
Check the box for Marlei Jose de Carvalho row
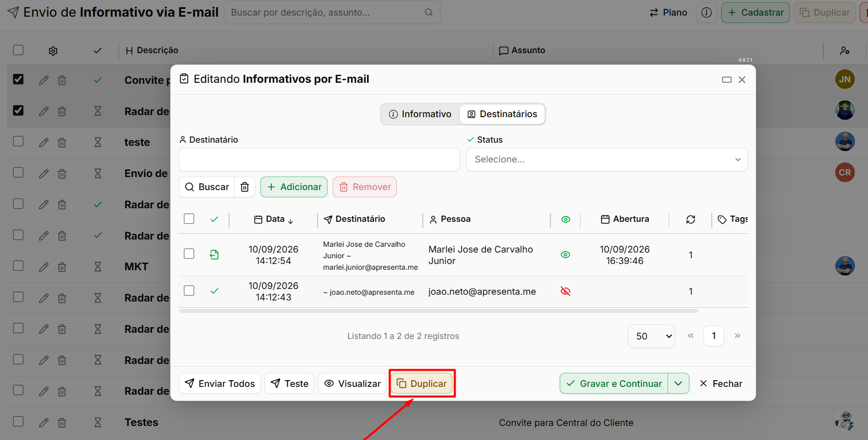189,254
